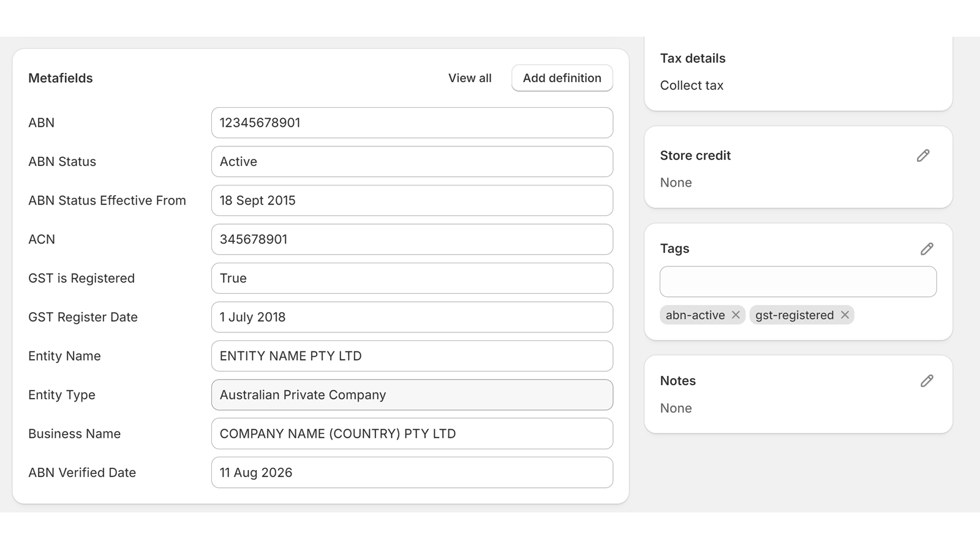This screenshot has height=551, width=980.
Task: Change the GST is Registered field
Action: (x=412, y=278)
